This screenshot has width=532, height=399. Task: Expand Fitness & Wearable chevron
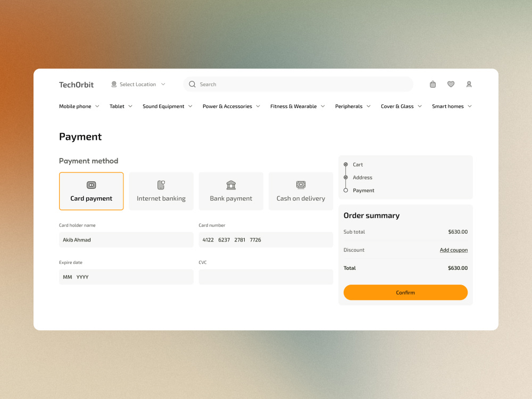pos(323,106)
